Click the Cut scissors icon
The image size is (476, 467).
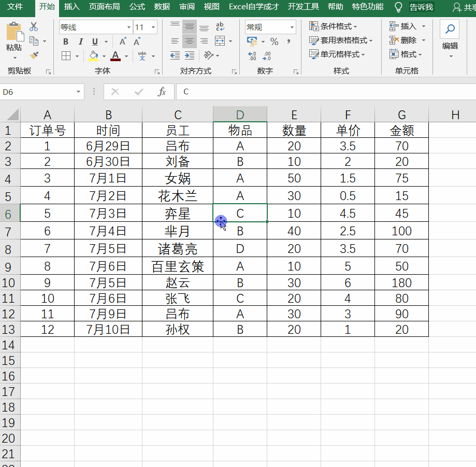coord(34,27)
